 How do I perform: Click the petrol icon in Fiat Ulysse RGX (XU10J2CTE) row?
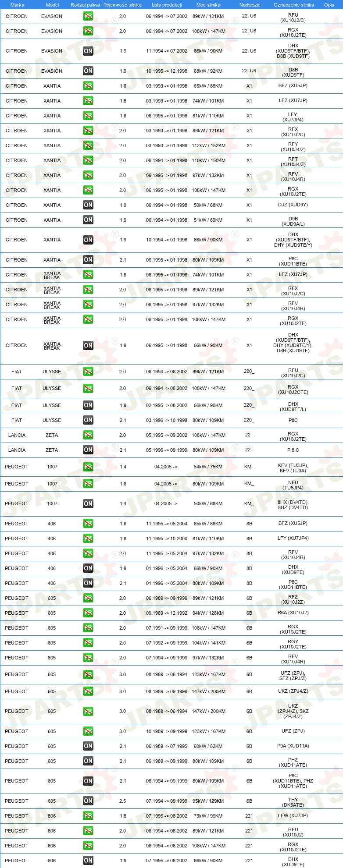(x=88, y=388)
